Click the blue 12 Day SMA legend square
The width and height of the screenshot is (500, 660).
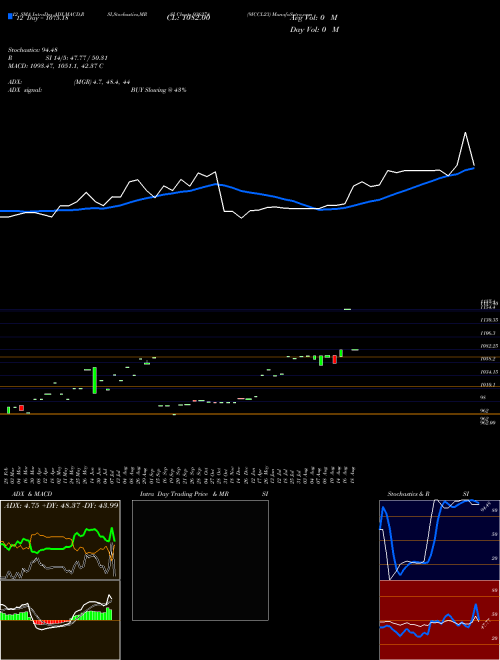click(x=10, y=17)
